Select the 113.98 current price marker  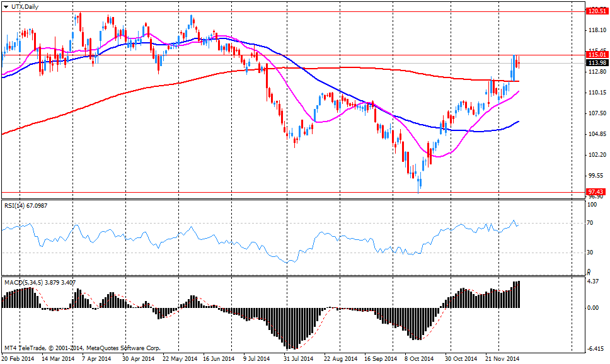pos(596,63)
